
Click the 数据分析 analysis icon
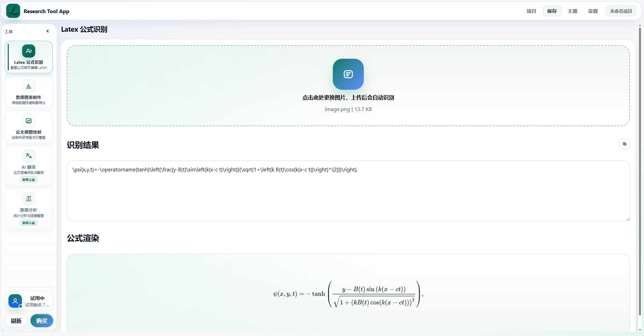(x=29, y=199)
